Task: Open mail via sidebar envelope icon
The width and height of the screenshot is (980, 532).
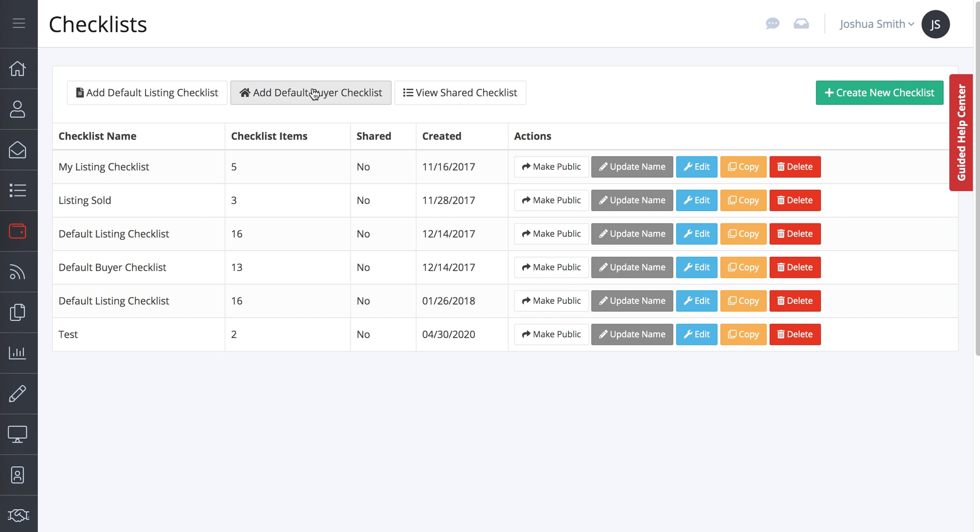Action: pyautogui.click(x=18, y=150)
